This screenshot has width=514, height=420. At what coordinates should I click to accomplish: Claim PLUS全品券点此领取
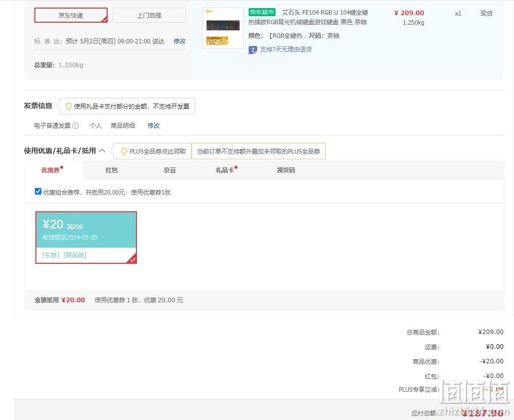(158, 152)
